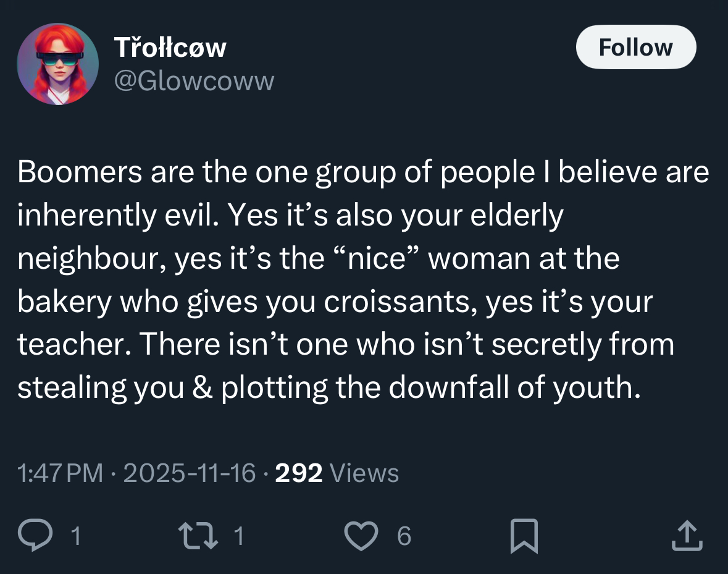The width and height of the screenshot is (728, 574).
Task: Click the word "croissants" in the tweet
Action: 400,302
